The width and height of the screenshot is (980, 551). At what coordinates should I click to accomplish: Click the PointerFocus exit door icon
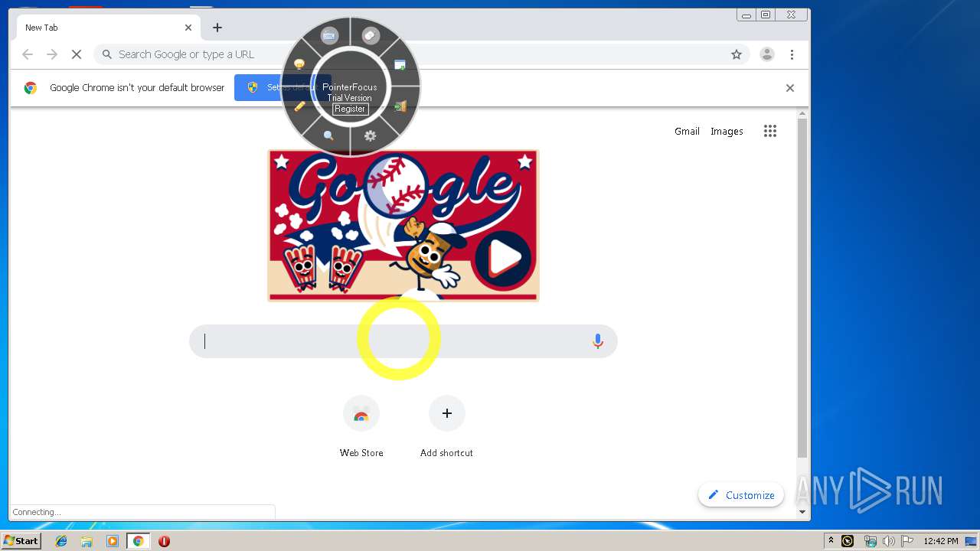pyautogui.click(x=400, y=106)
